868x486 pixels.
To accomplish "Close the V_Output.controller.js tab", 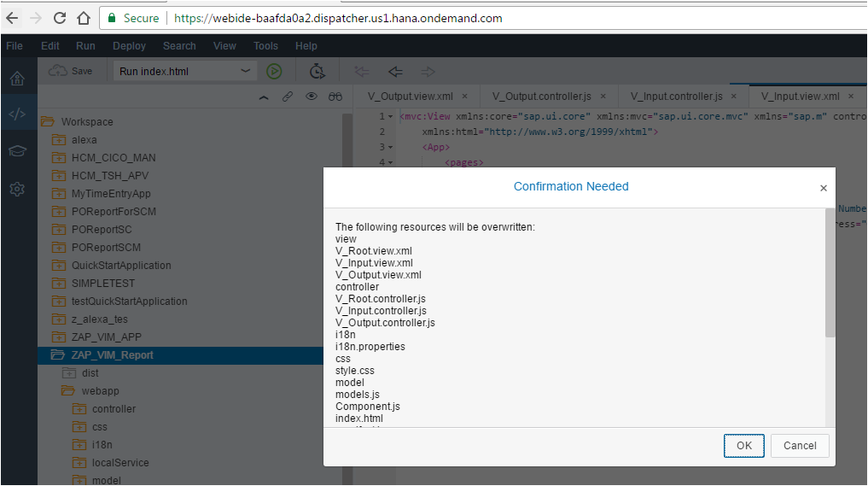I will point(603,97).
